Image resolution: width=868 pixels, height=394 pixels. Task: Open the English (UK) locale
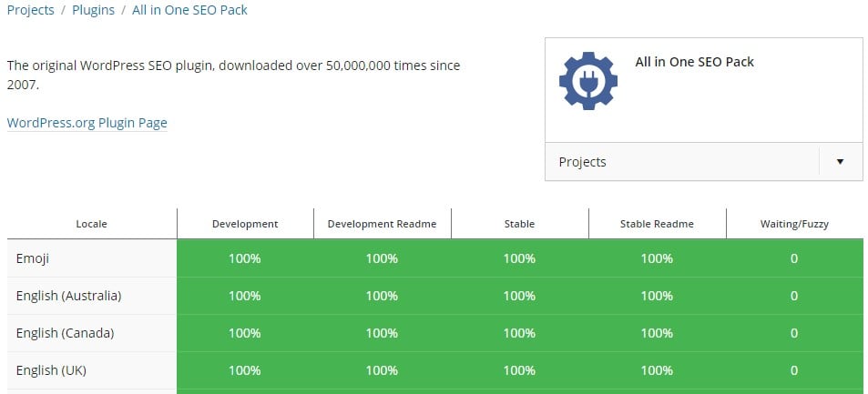pos(51,370)
